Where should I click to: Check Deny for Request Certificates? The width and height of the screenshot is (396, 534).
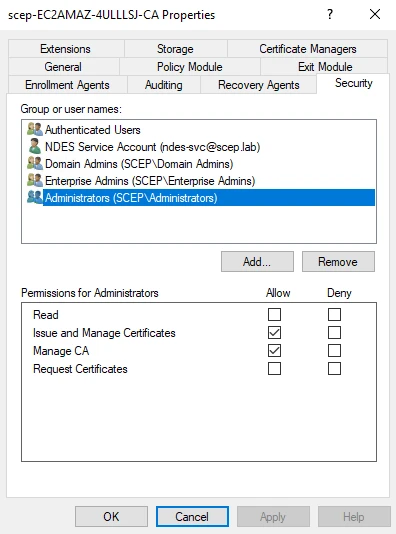[x=334, y=369]
